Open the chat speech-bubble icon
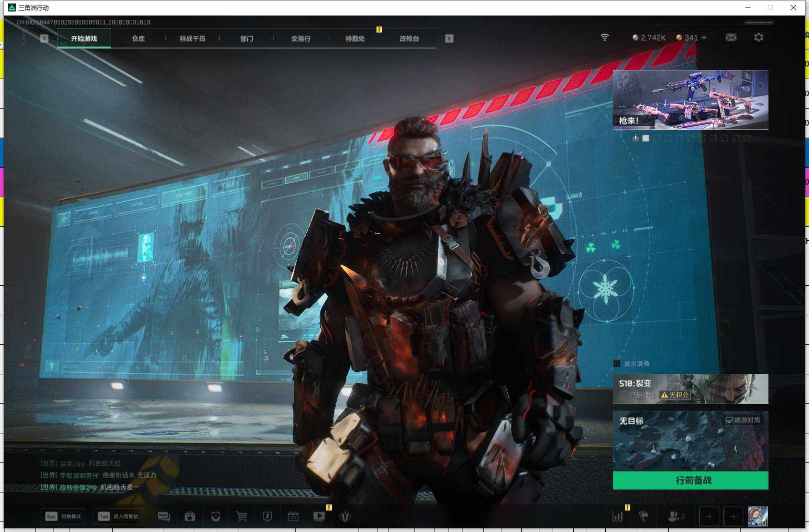 [x=164, y=516]
